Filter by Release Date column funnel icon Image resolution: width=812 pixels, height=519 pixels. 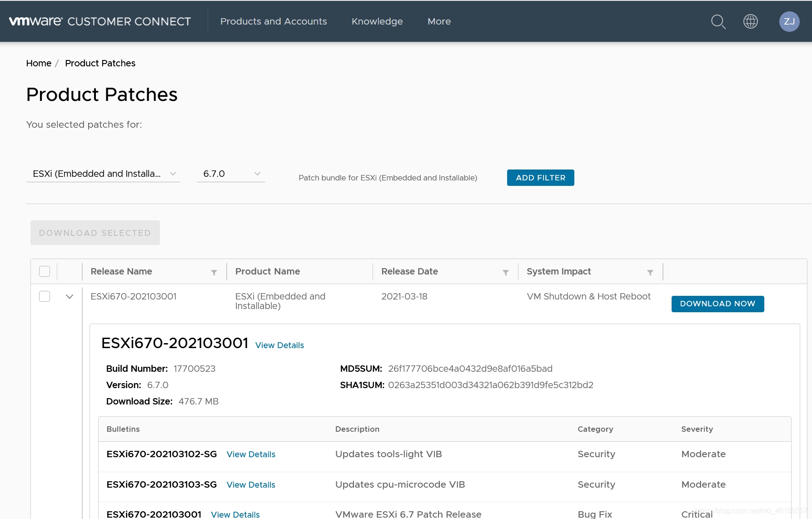click(506, 272)
